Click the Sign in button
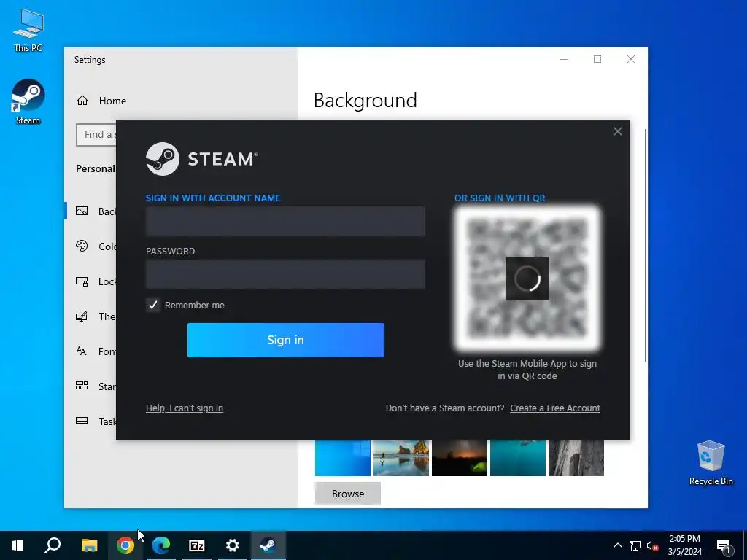747x560 pixels. point(286,340)
